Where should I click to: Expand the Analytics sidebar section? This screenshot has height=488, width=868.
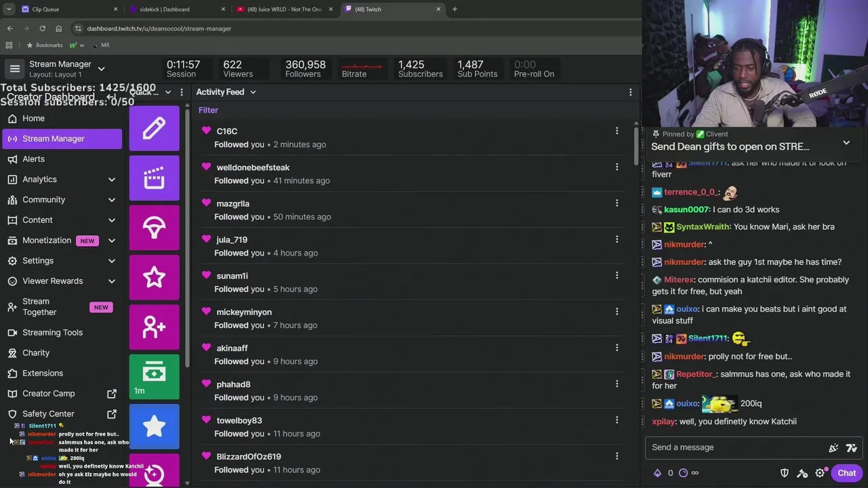(x=112, y=179)
